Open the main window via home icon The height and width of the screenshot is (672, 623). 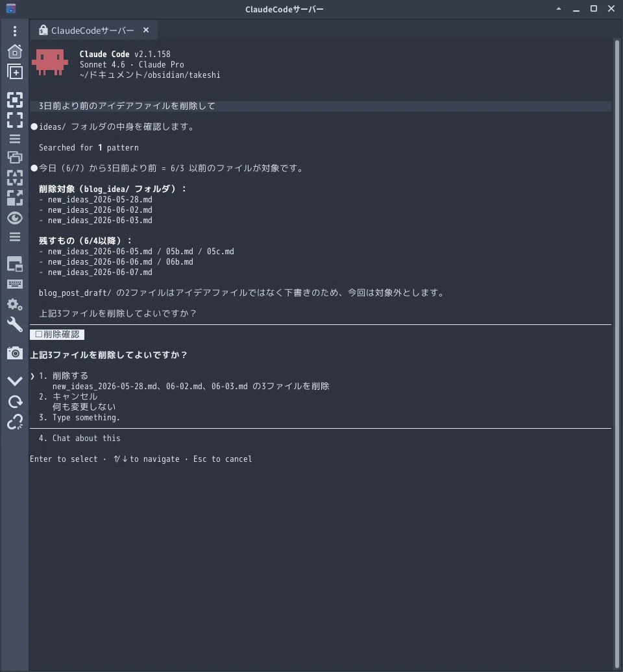point(14,51)
